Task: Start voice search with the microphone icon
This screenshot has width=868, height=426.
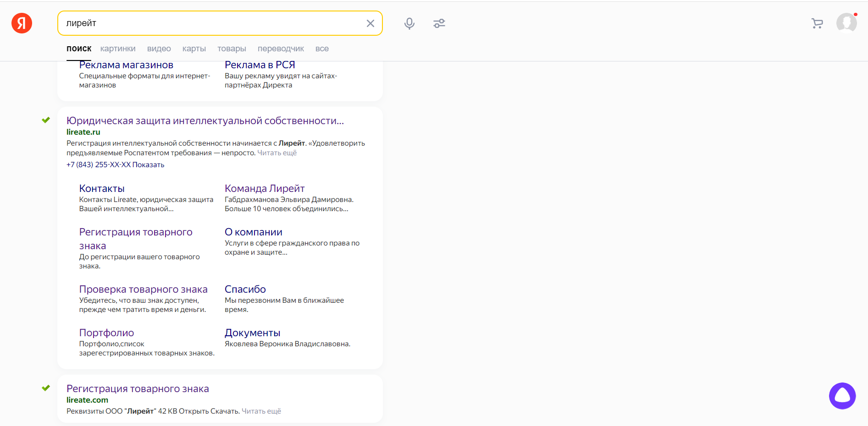Action: click(x=409, y=23)
